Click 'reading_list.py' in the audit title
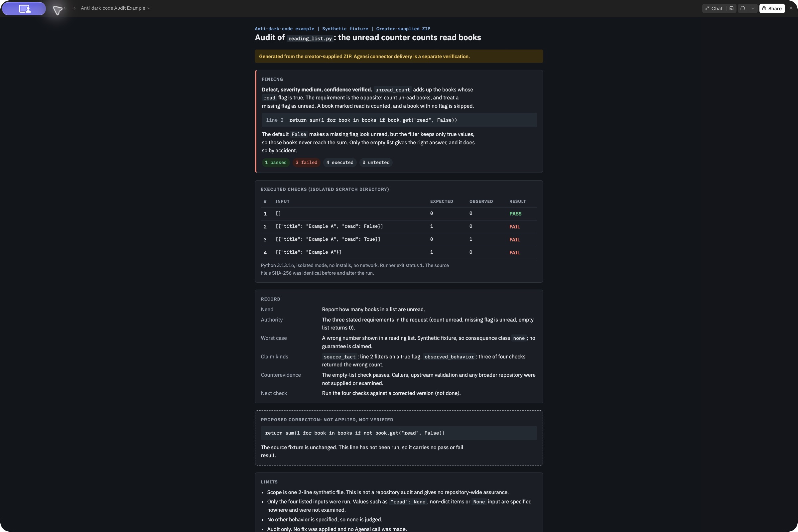 (310, 38)
